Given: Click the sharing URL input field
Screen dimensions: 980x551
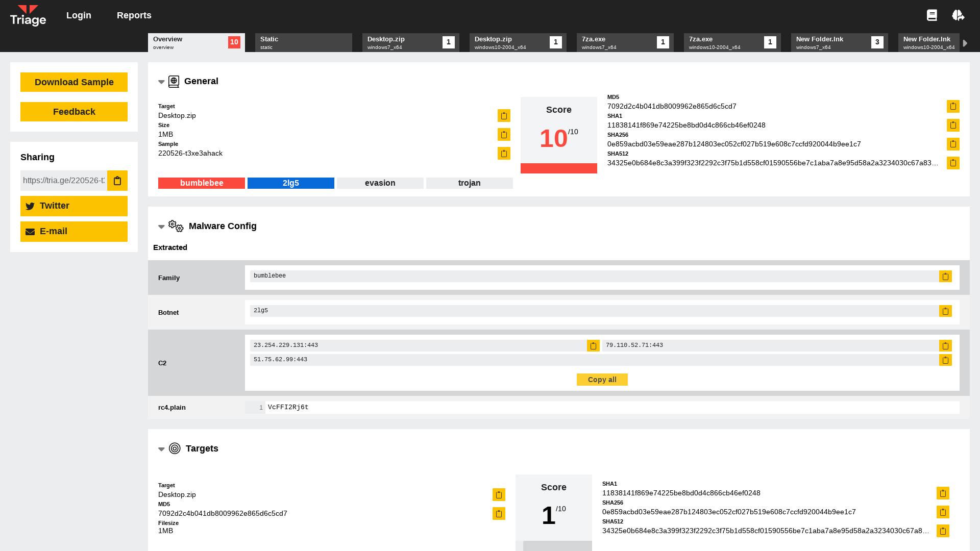Looking at the screenshot, I should coord(64,181).
